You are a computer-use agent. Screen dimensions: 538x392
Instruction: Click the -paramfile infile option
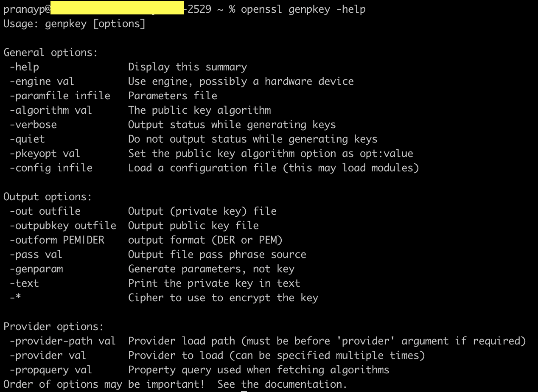point(60,96)
